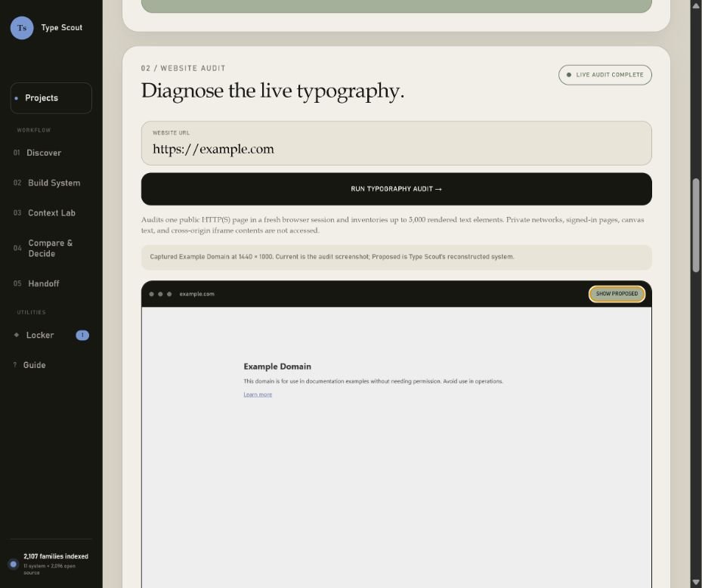Click the scrollbar up arrow

pos(695,5)
